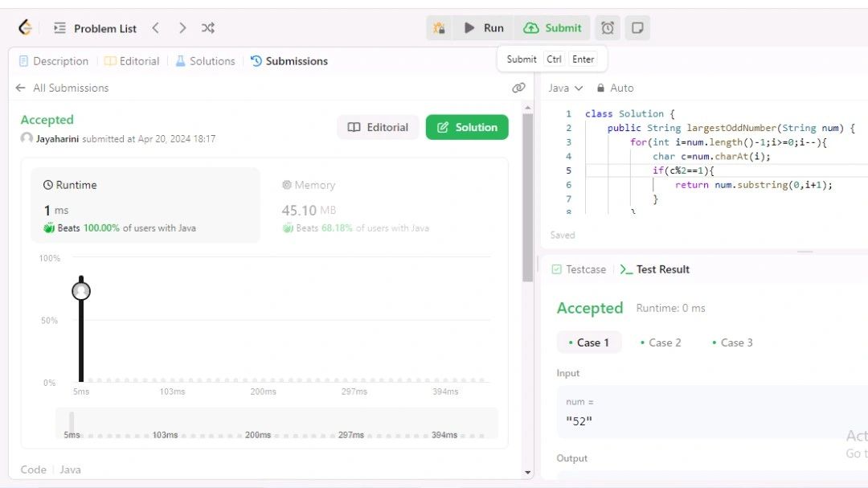Viewport: 868px width, 488px height.
Task: Open the notes sticky icon
Action: tap(637, 28)
